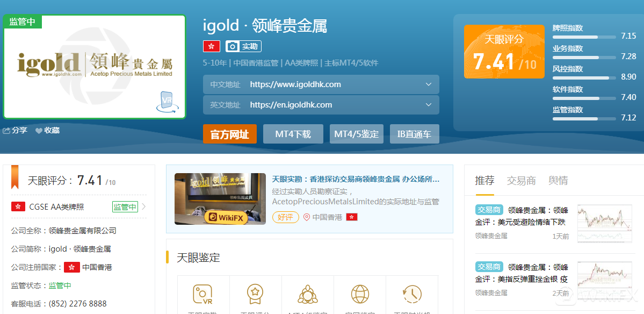
Task: Switch to the 推荐 tab
Action: [484, 181]
